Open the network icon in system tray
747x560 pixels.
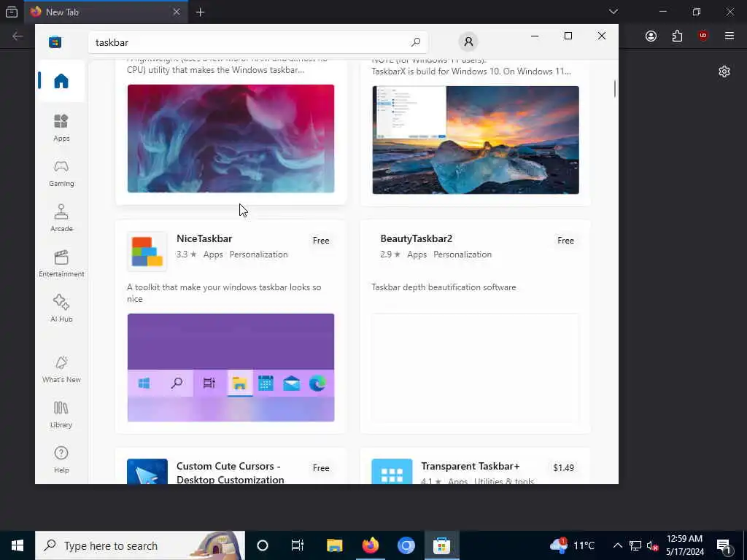click(x=635, y=545)
